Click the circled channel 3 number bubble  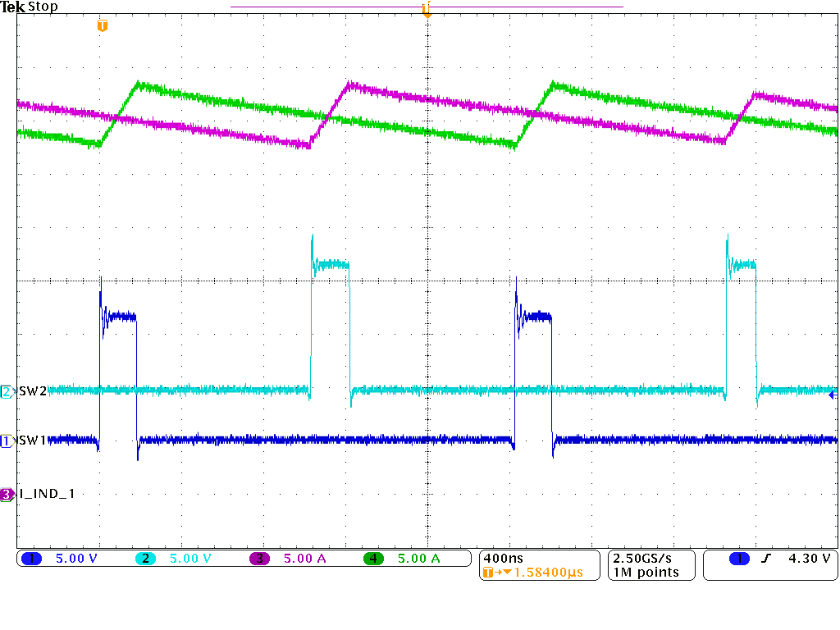coord(8,493)
